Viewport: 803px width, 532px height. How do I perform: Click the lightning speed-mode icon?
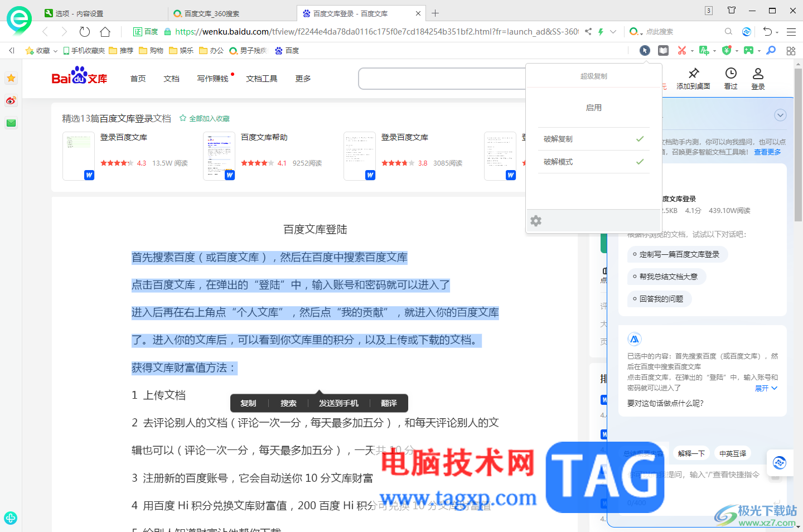(x=601, y=32)
